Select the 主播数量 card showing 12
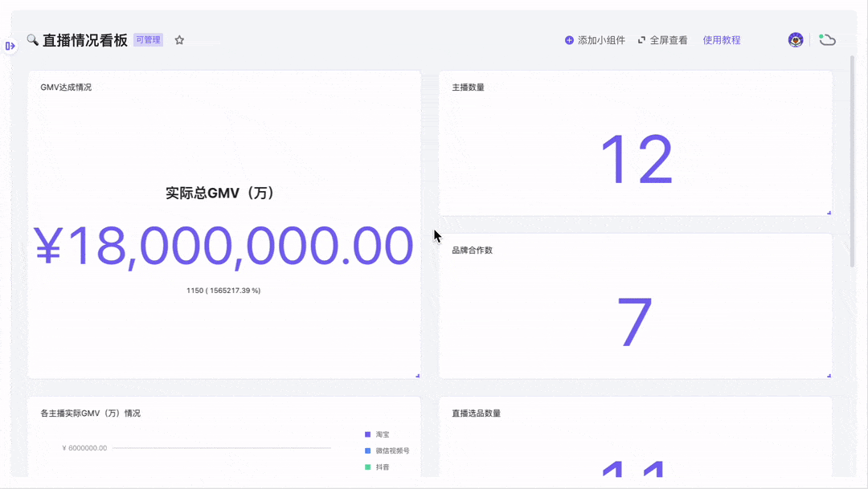Screen dimensions: 868x489 tap(636, 160)
